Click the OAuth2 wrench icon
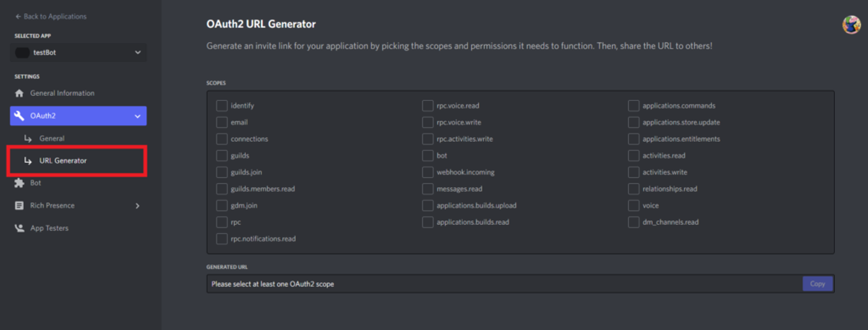 coord(19,116)
